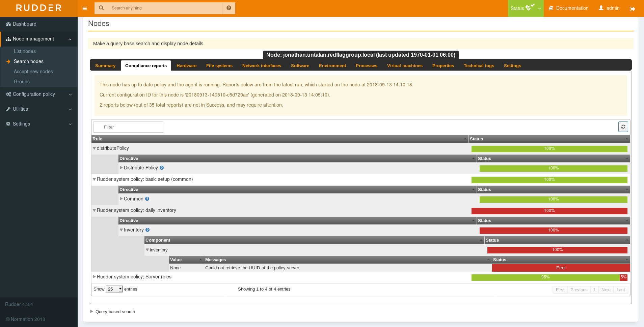Switch to the Hardware tab
The width and height of the screenshot is (644, 327).
coord(186,65)
